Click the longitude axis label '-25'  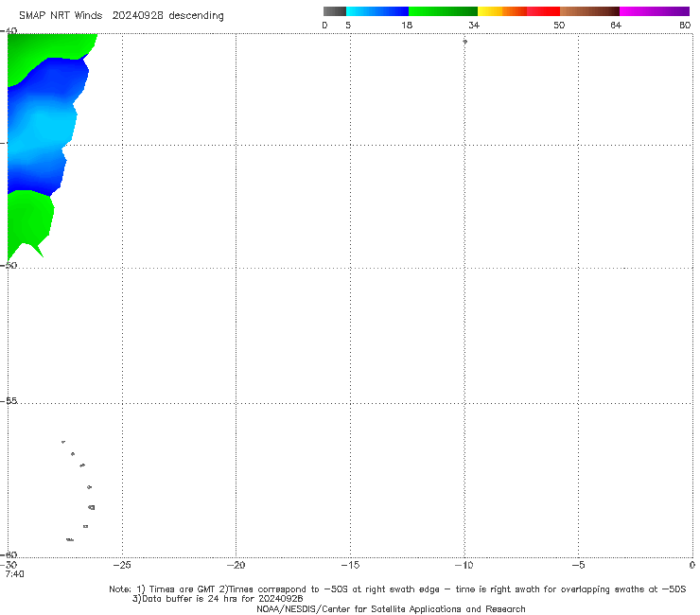click(x=122, y=565)
